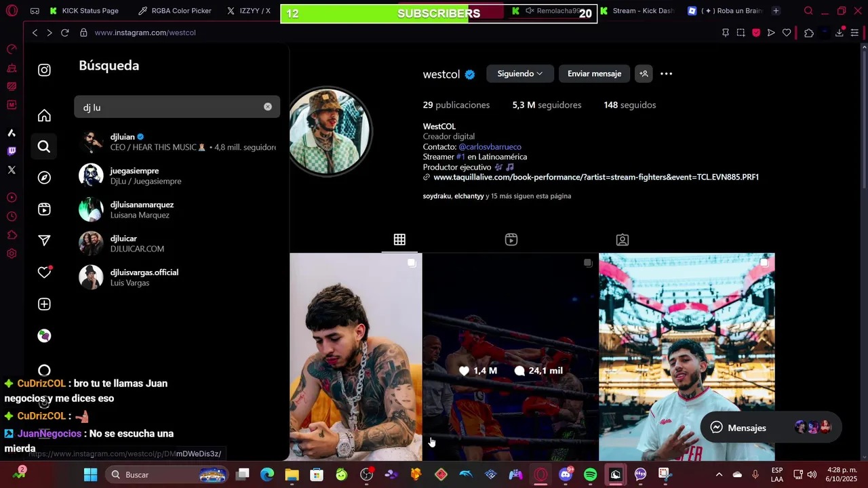Open juegasiempre search result
This screenshot has height=488, width=868.
pyautogui.click(x=177, y=176)
